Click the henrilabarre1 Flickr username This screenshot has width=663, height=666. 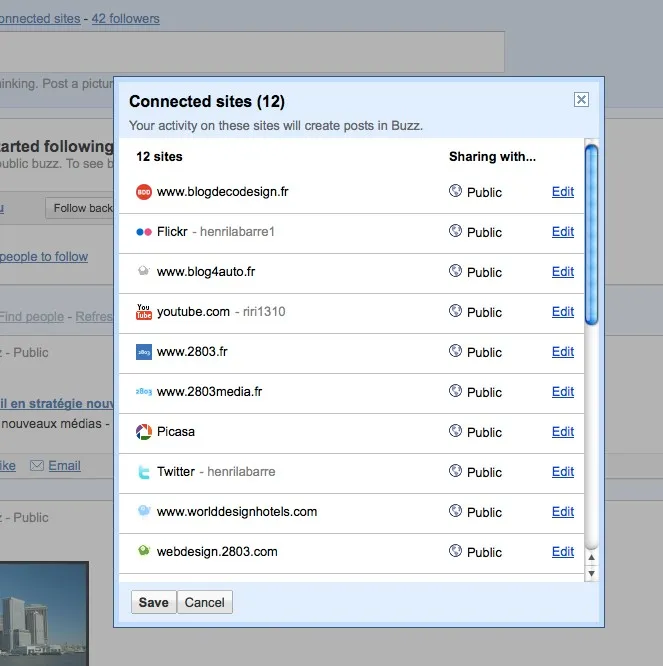coord(237,231)
